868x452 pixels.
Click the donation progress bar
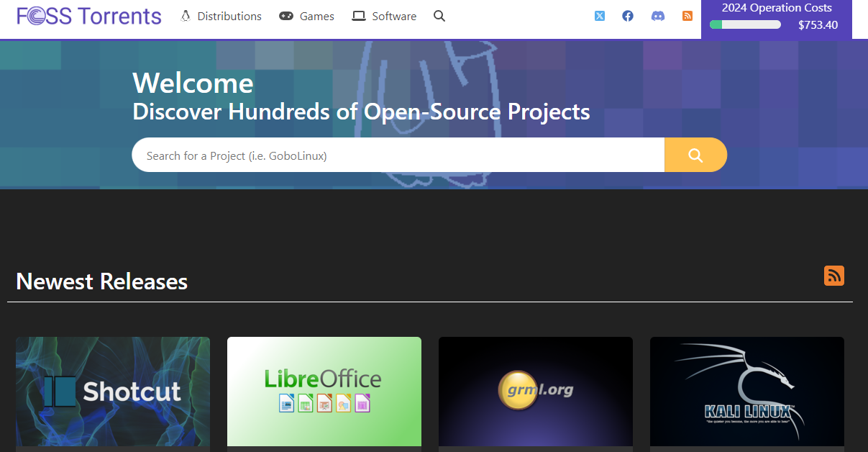point(745,24)
